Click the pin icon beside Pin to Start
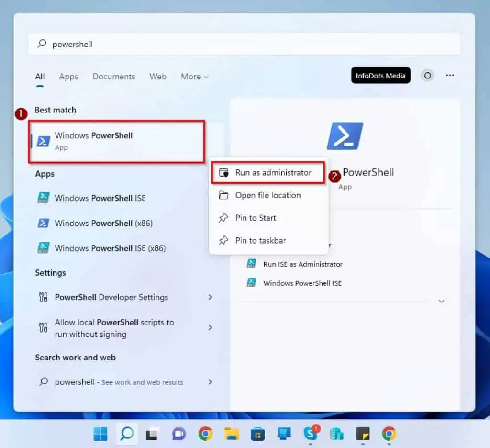Image resolution: width=490 pixels, height=448 pixels. [x=223, y=218]
